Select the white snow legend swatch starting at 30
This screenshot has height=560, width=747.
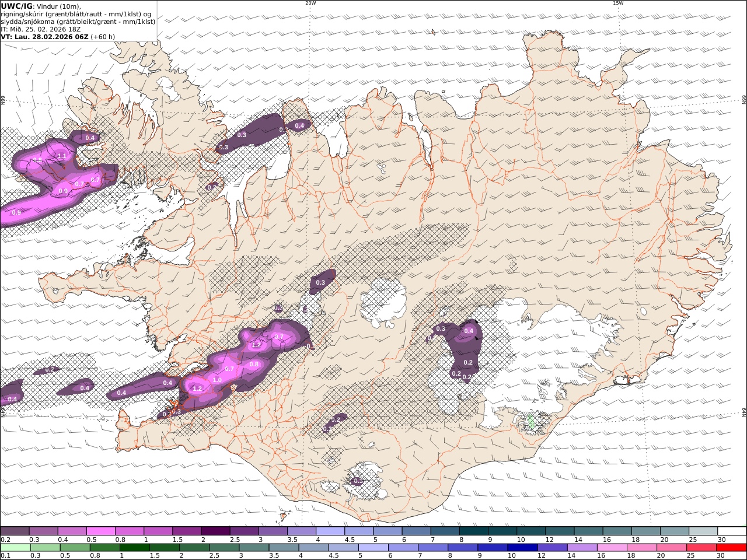pos(732,531)
